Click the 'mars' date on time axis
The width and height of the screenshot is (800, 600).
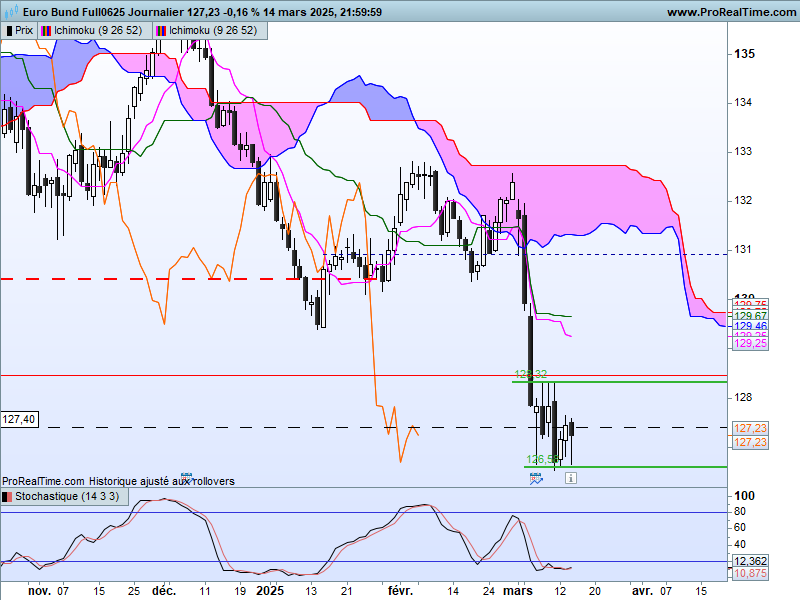517,591
